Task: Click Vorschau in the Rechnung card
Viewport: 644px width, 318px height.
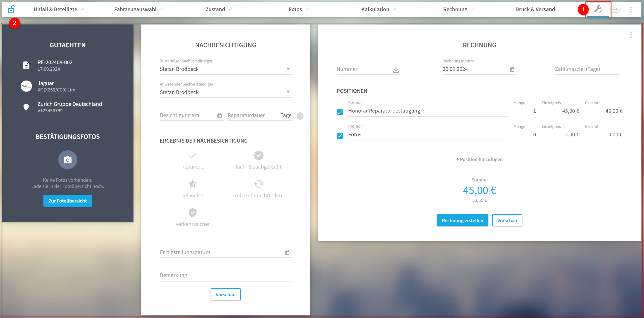Action: tap(507, 221)
